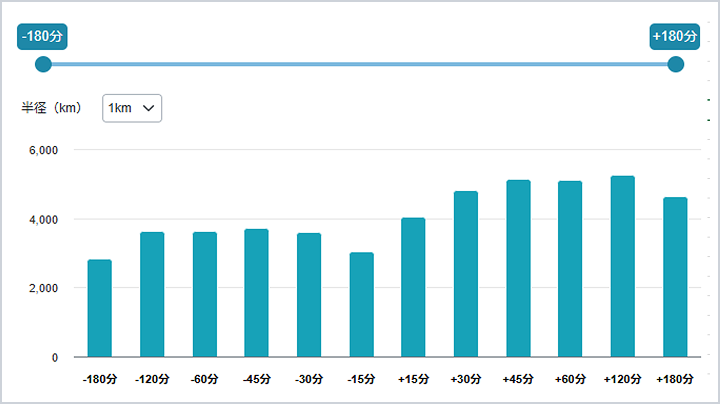Select the +45分 bar in chart
Image resolution: width=720 pixels, height=404 pixels.
pos(518,268)
